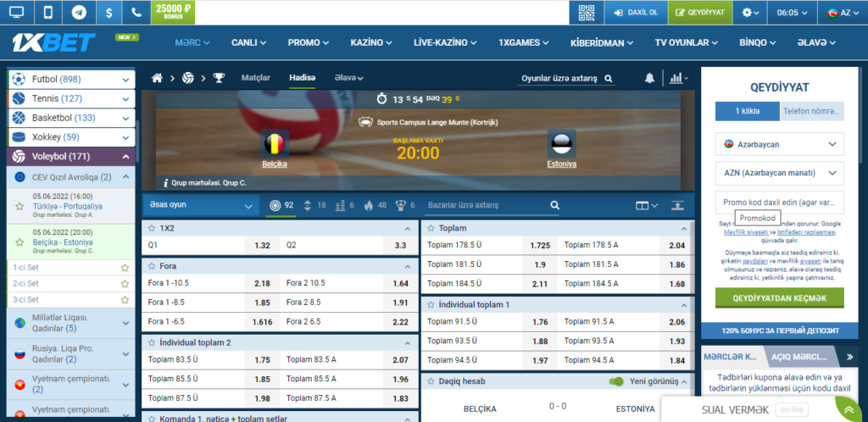This screenshot has height=422, width=868.
Task: Switch to AÇIQ MƏRCLƏR tab
Action: click(798, 357)
